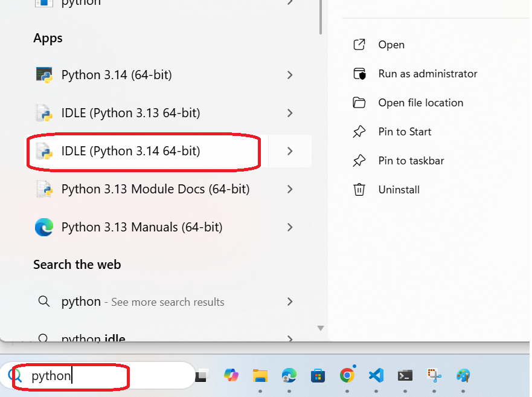The image size is (532, 397).
Task: Launch Snipping Tool from the taskbar
Action: click(434, 375)
